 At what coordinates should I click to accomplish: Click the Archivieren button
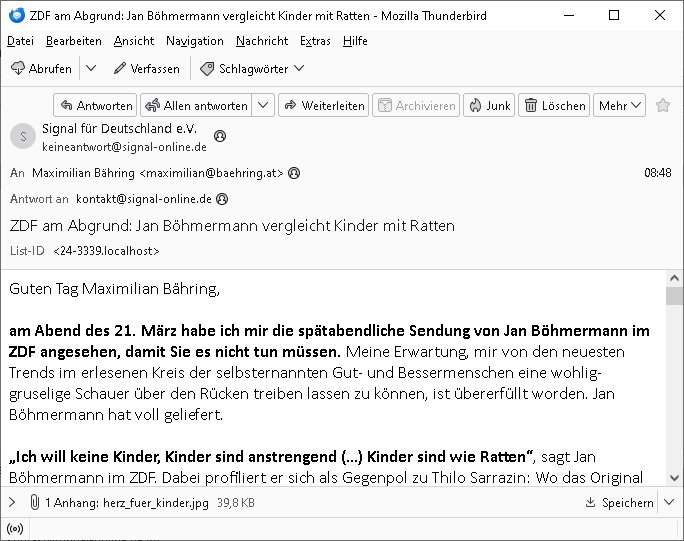pyautogui.click(x=416, y=105)
